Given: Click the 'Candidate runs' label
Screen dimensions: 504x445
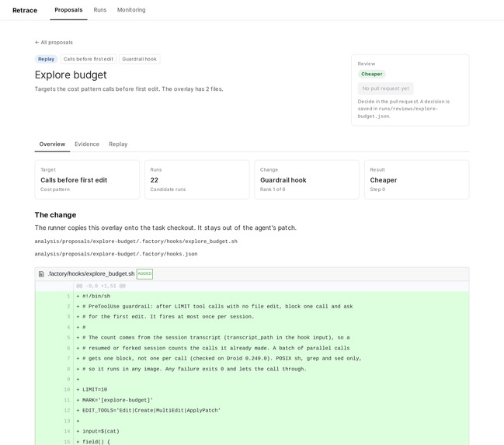Looking at the screenshot, I should [x=168, y=189].
